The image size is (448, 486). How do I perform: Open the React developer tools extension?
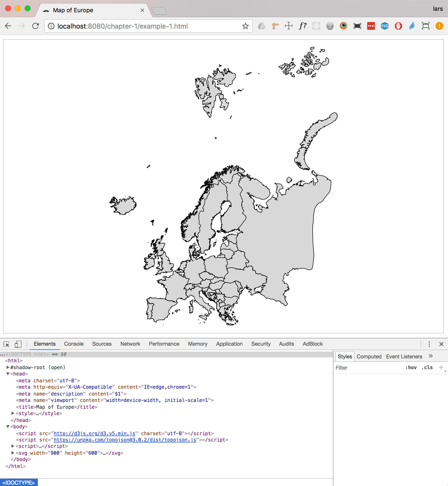(x=316, y=26)
